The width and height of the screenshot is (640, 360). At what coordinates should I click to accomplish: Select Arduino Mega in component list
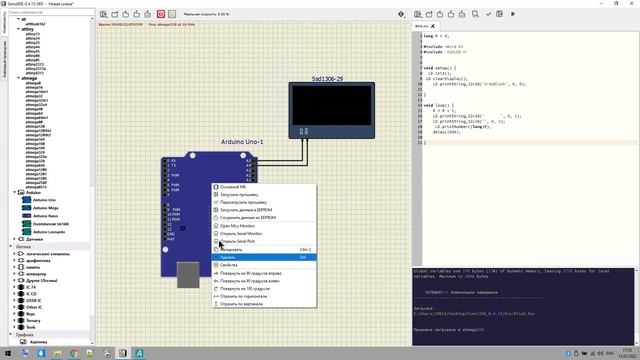point(45,208)
